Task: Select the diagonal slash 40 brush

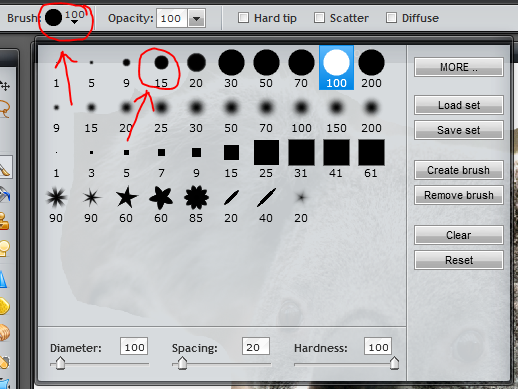Action: pyautogui.click(x=266, y=203)
